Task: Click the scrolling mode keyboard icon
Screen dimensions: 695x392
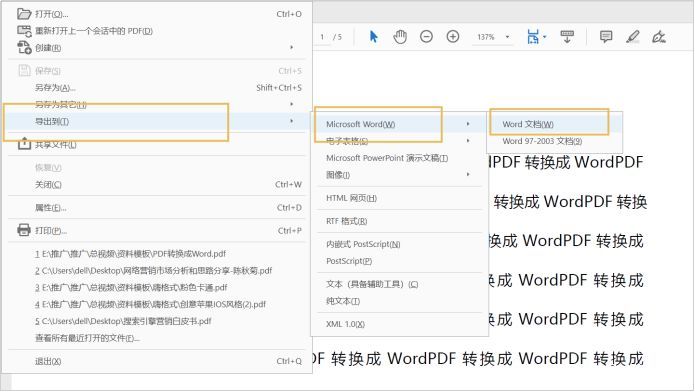Action: (x=567, y=36)
